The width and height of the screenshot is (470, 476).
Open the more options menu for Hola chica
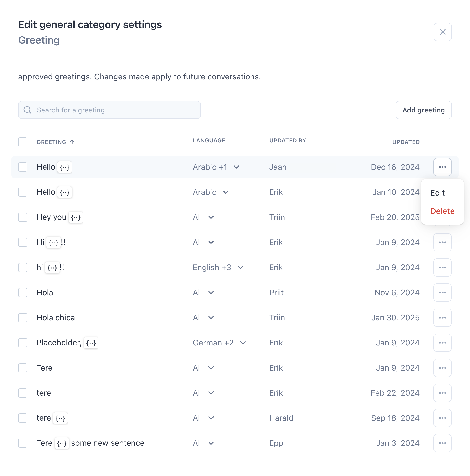click(x=442, y=318)
